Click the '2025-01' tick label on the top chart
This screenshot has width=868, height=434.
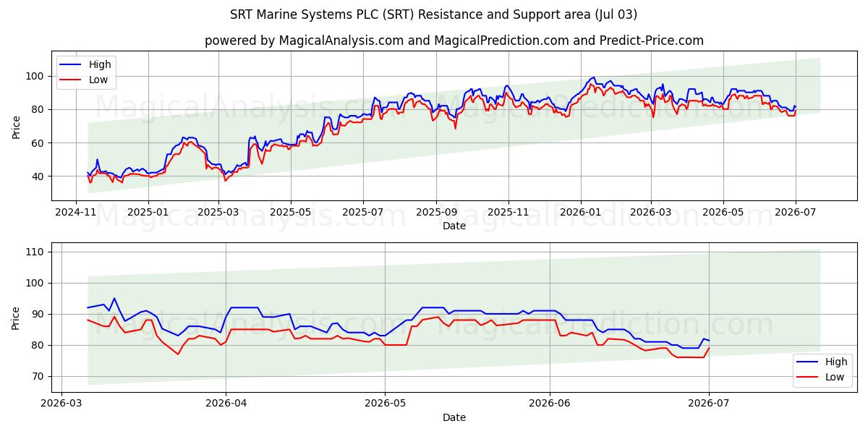148,213
